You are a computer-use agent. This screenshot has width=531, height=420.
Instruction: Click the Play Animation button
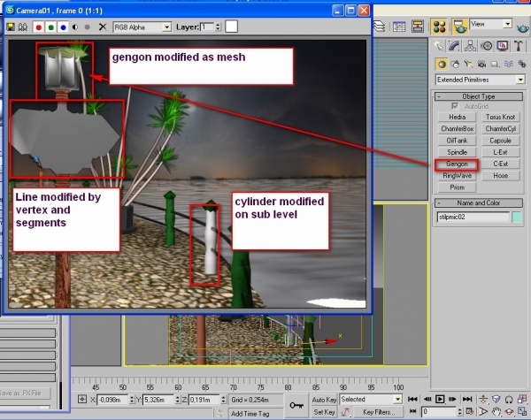coord(440,400)
